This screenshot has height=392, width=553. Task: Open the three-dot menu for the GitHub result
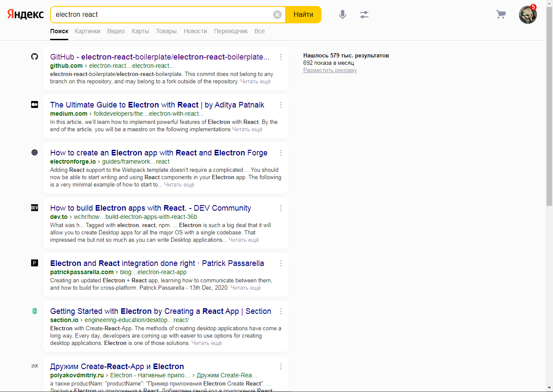pyautogui.click(x=281, y=57)
